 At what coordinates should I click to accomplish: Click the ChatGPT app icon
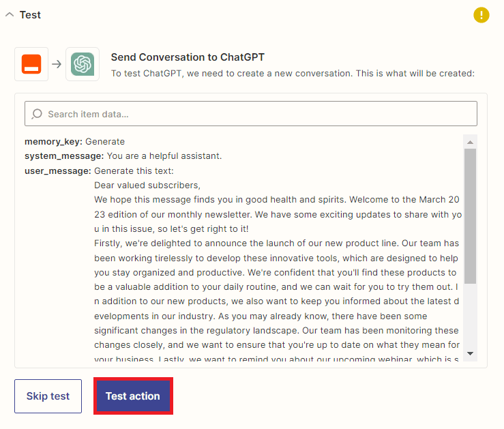(x=83, y=64)
